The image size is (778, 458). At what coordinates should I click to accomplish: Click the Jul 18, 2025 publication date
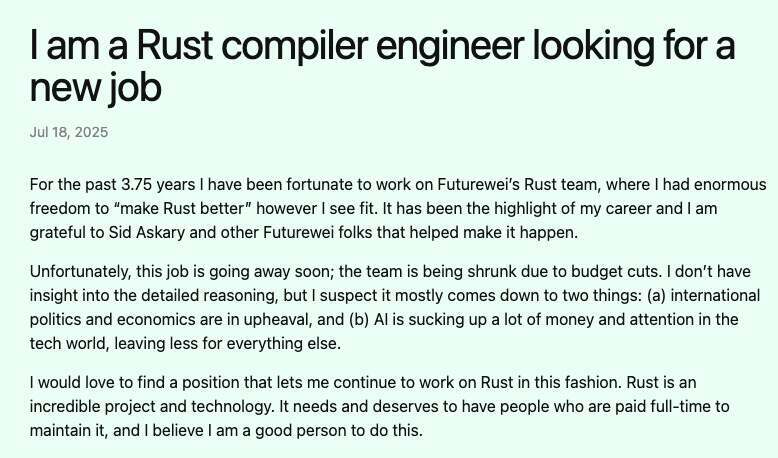point(69,132)
